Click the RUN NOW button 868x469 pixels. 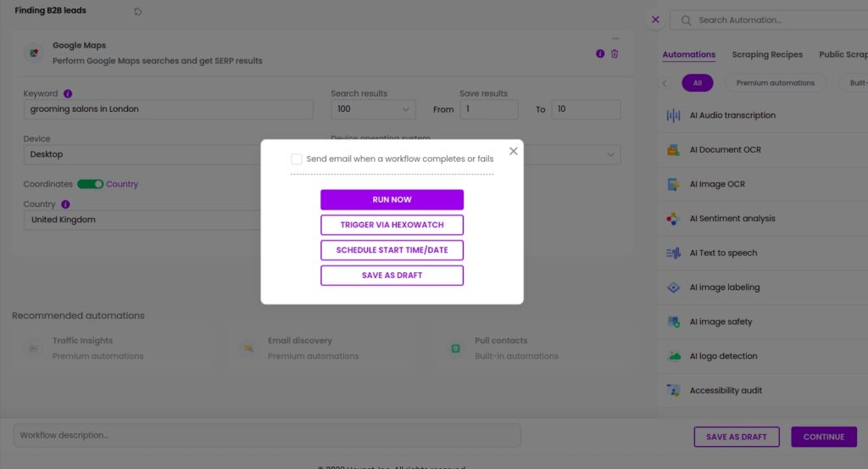392,199
